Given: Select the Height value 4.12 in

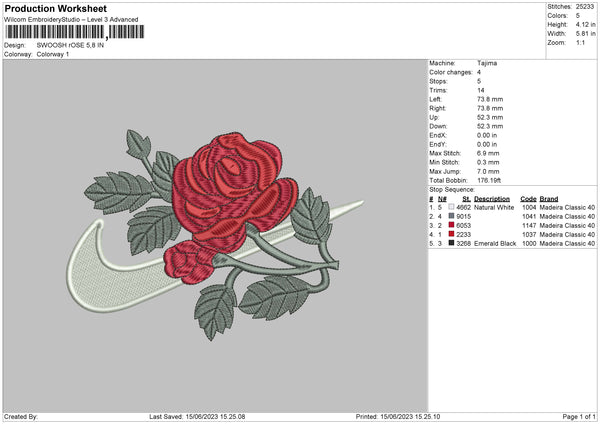Looking at the screenshot, I should coord(585,24).
